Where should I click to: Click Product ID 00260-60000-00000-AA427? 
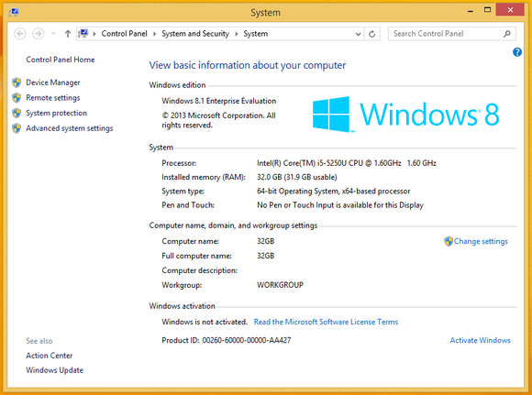point(227,340)
